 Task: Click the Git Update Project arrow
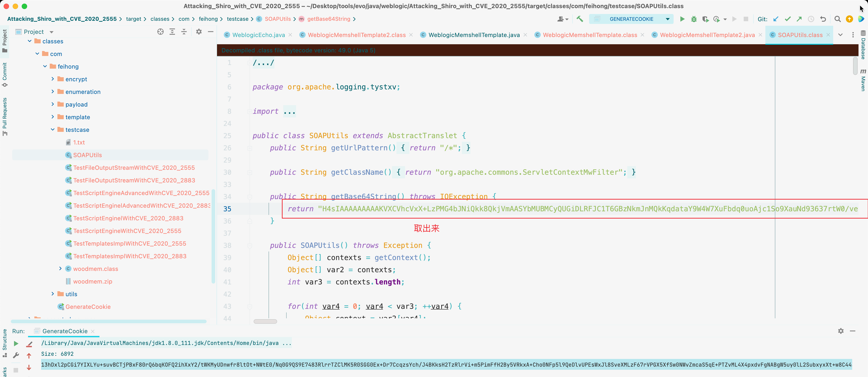[776, 19]
